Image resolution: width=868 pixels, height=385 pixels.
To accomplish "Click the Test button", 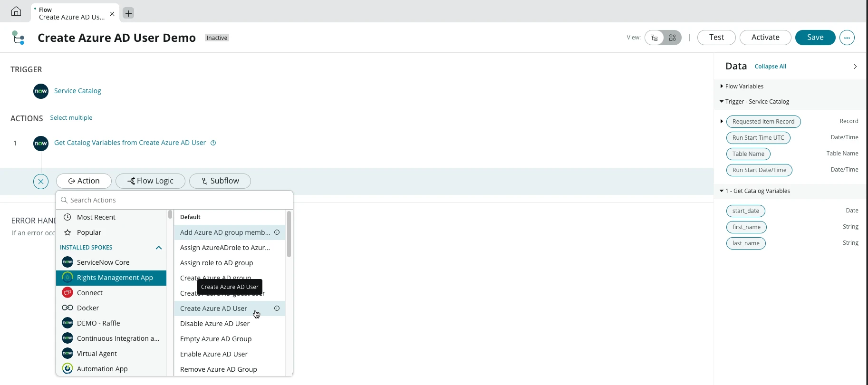I will pyautogui.click(x=716, y=38).
